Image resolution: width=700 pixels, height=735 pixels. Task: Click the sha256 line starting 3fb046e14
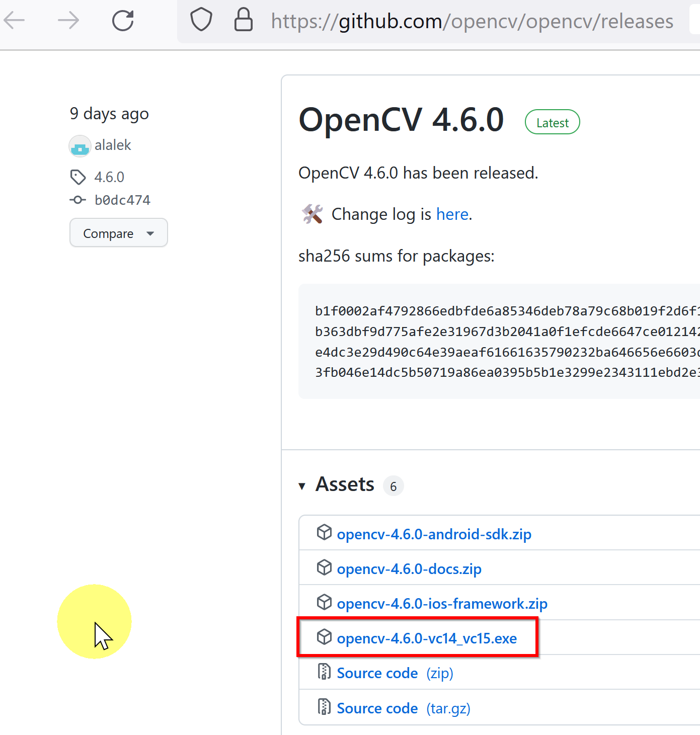507,372
